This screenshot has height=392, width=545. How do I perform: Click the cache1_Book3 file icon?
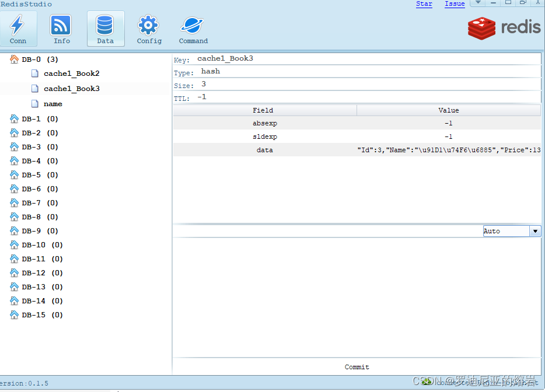point(35,89)
